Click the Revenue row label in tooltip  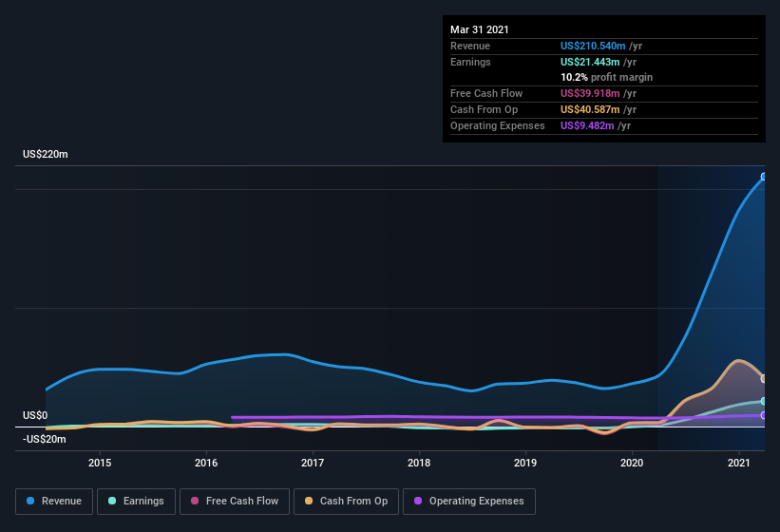[x=470, y=46]
